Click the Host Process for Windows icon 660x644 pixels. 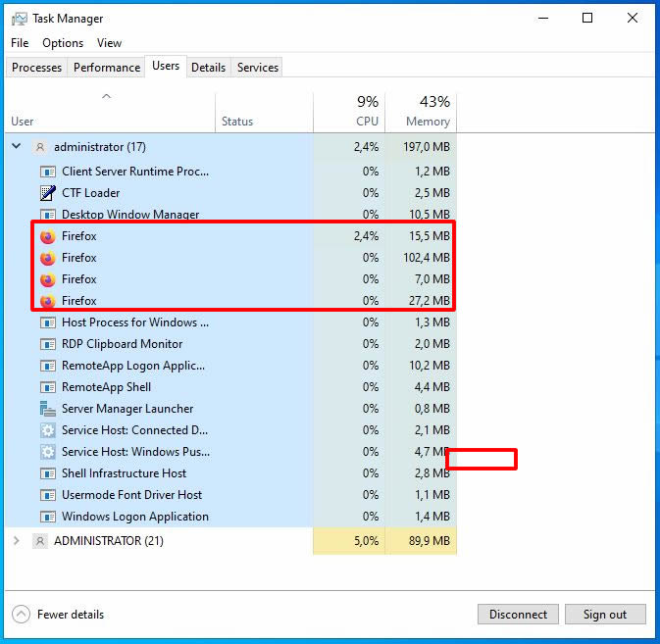[x=48, y=322]
